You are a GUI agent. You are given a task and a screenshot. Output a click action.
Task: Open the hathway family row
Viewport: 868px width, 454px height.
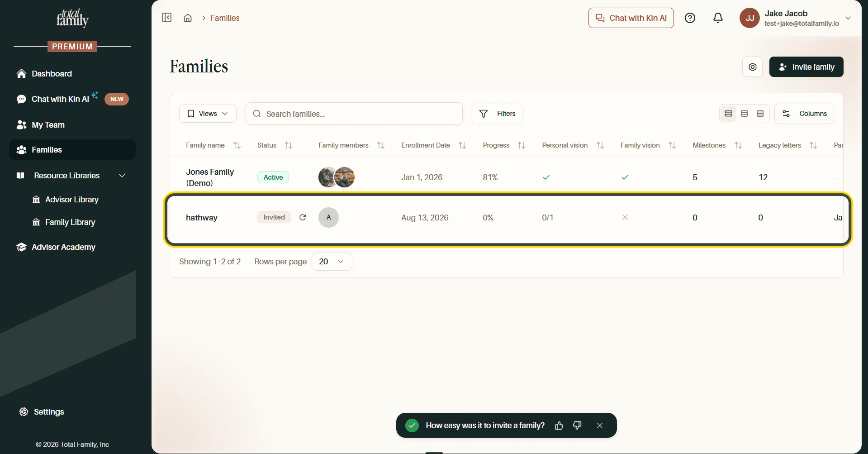[x=507, y=218]
